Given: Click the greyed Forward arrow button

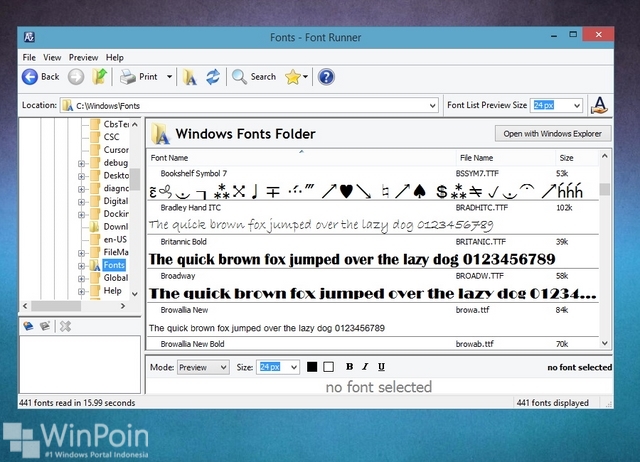Looking at the screenshot, I should pos(76,77).
